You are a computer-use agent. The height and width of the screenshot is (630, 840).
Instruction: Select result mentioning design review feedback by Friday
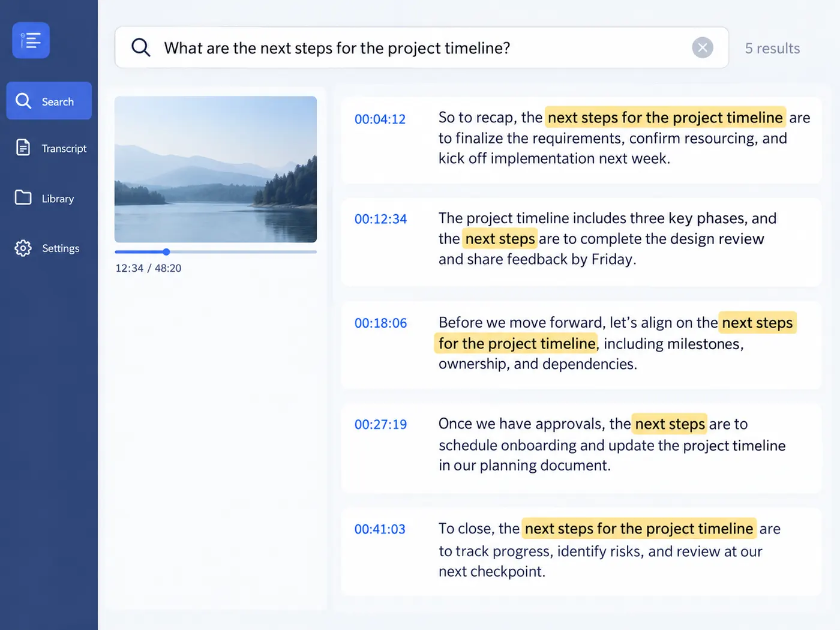click(581, 242)
